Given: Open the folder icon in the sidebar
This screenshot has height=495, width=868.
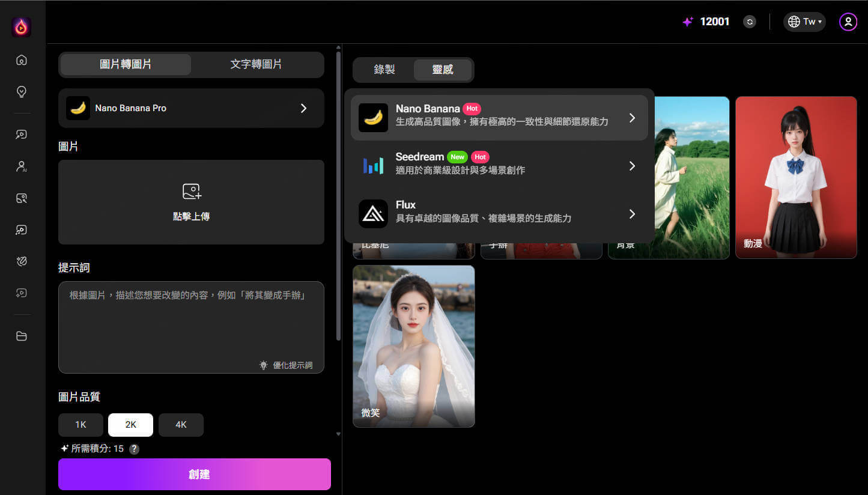Looking at the screenshot, I should (x=22, y=336).
